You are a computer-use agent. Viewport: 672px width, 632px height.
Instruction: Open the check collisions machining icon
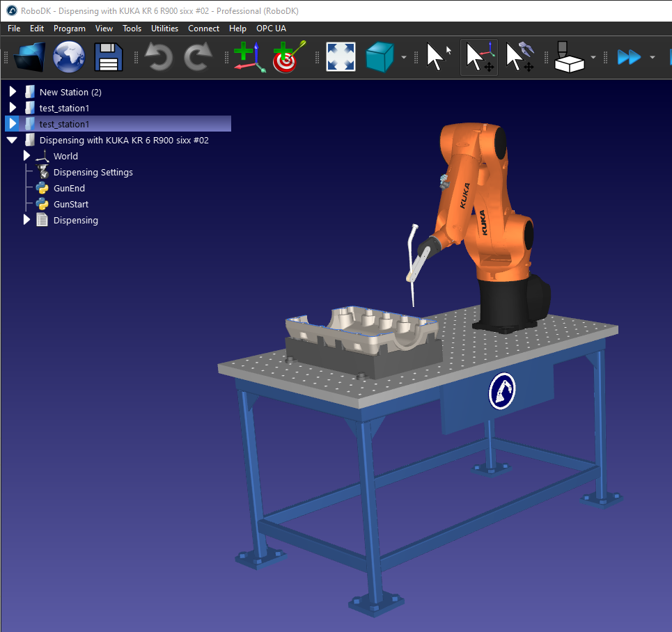point(569,57)
